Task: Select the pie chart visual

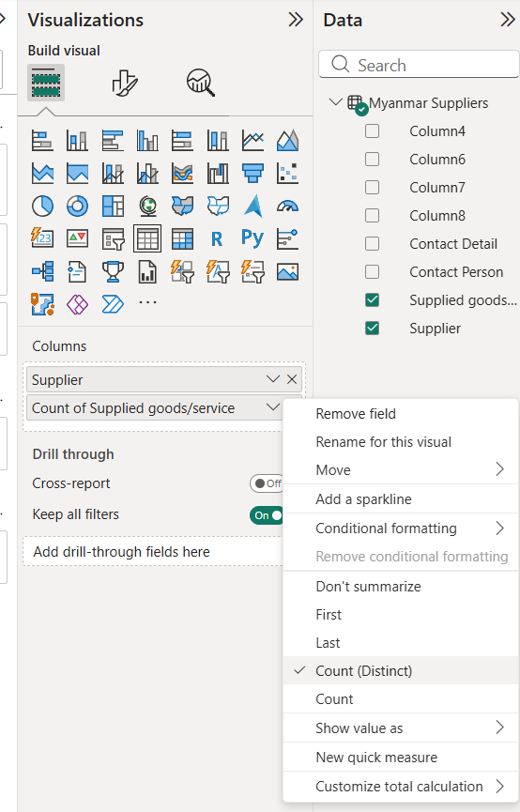Action: tap(42, 207)
